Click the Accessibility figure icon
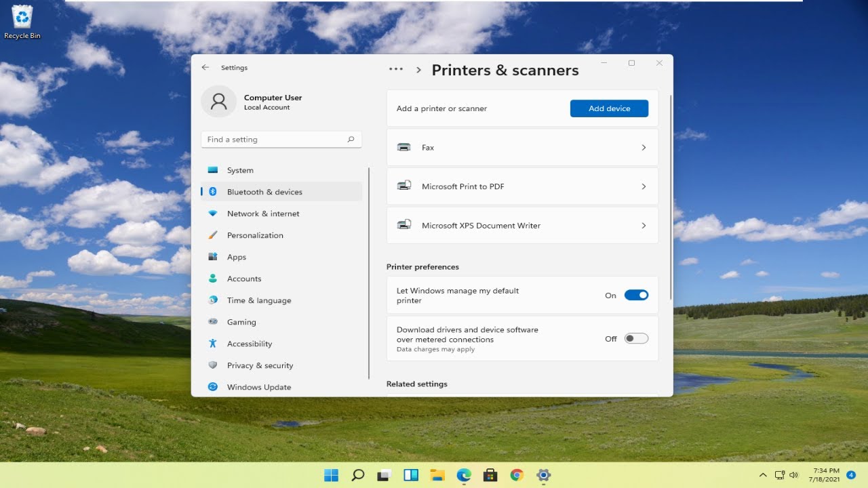Image resolution: width=868 pixels, height=488 pixels. click(x=213, y=344)
